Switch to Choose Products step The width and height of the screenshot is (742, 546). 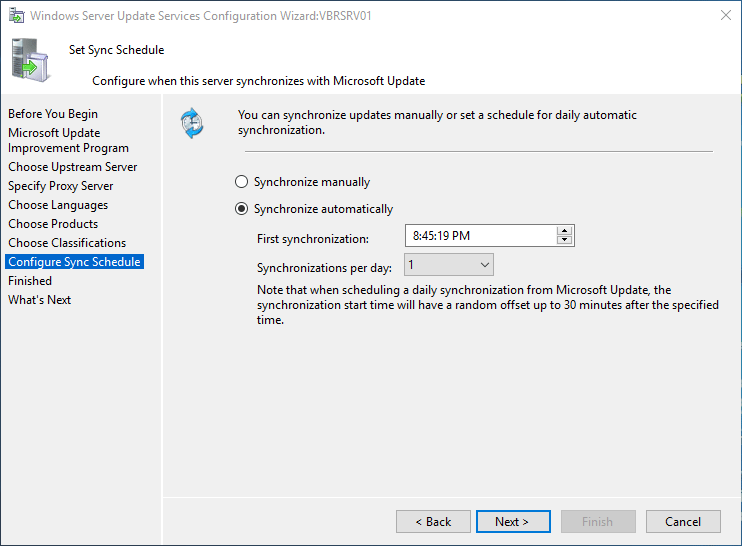point(53,224)
